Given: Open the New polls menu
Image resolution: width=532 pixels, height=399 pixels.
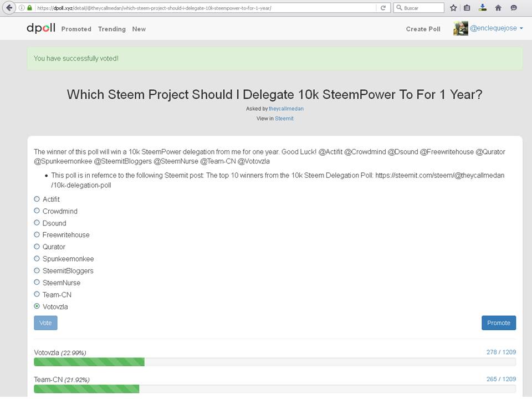Looking at the screenshot, I should [139, 29].
